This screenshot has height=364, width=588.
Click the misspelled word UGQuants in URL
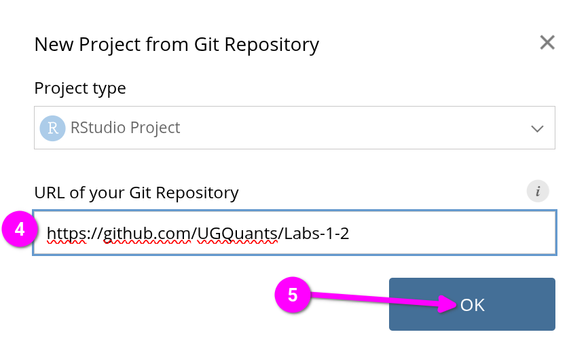tap(238, 234)
